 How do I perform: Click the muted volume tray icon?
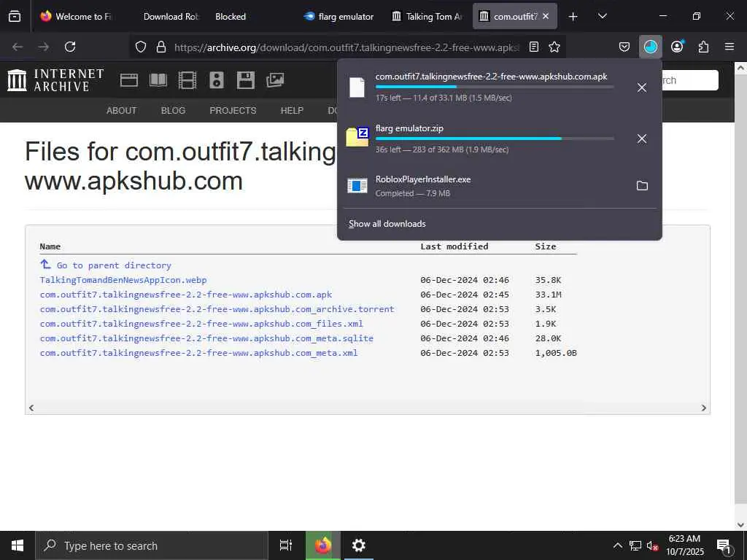(652, 545)
